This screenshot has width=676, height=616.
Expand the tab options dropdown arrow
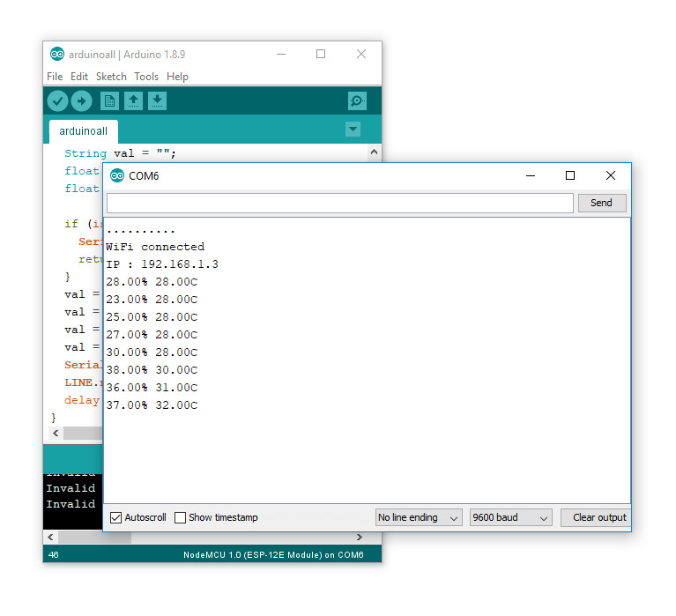click(353, 129)
